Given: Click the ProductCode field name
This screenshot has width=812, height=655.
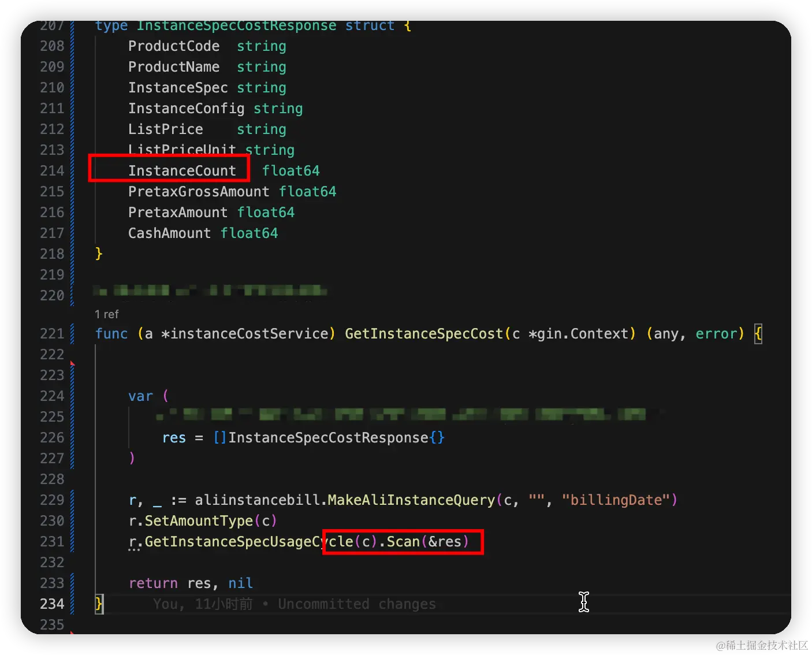Looking at the screenshot, I should 174,46.
